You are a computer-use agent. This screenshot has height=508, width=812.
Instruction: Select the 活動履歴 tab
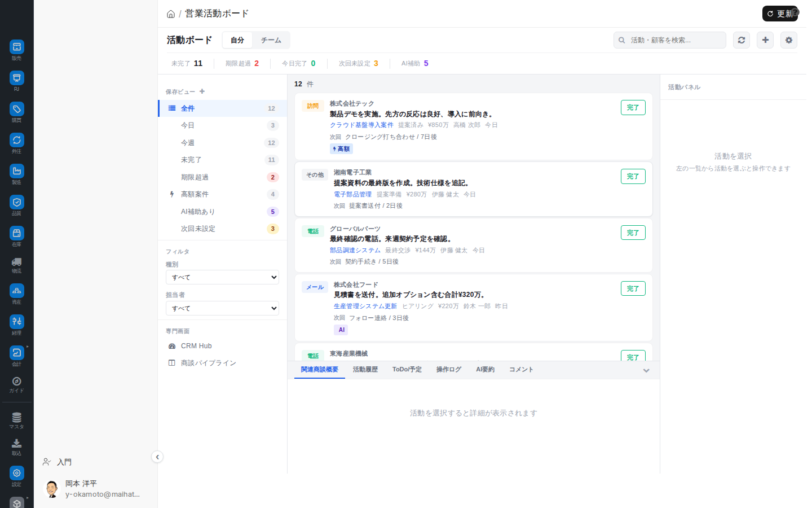[365, 370]
